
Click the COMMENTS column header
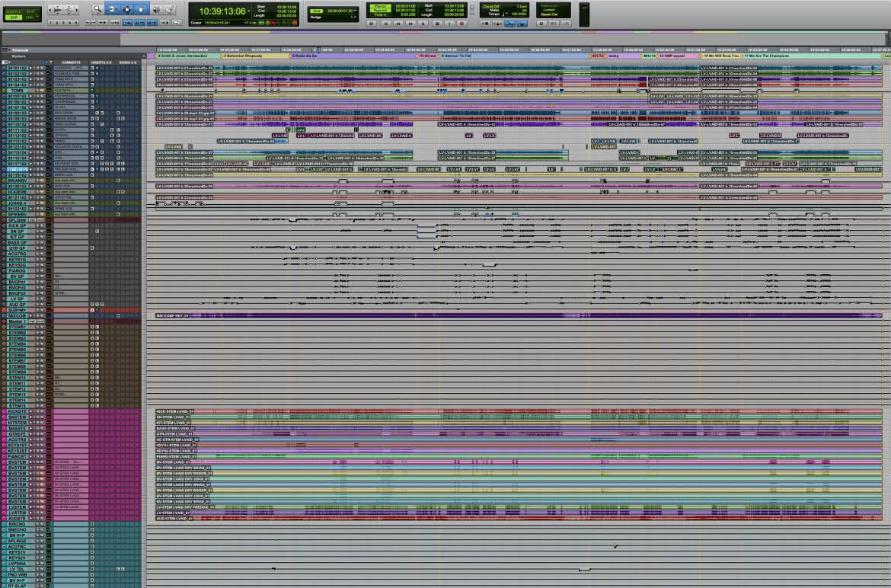click(71, 62)
